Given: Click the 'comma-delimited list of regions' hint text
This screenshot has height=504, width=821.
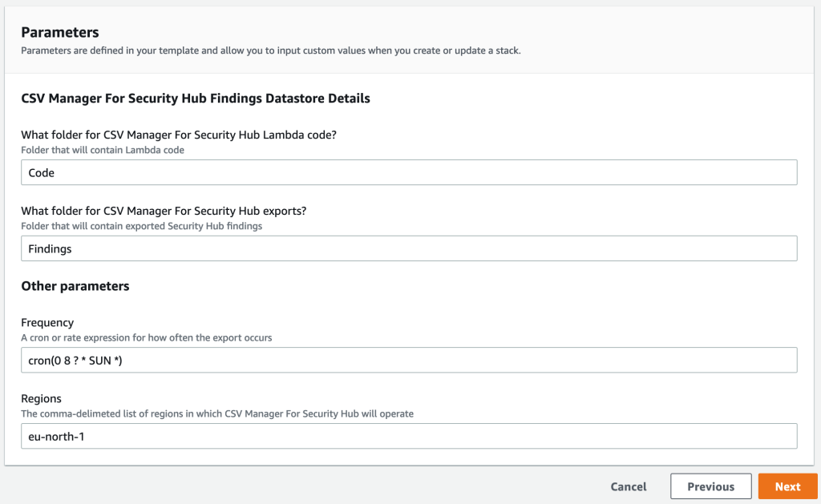Looking at the screenshot, I should click(x=216, y=413).
